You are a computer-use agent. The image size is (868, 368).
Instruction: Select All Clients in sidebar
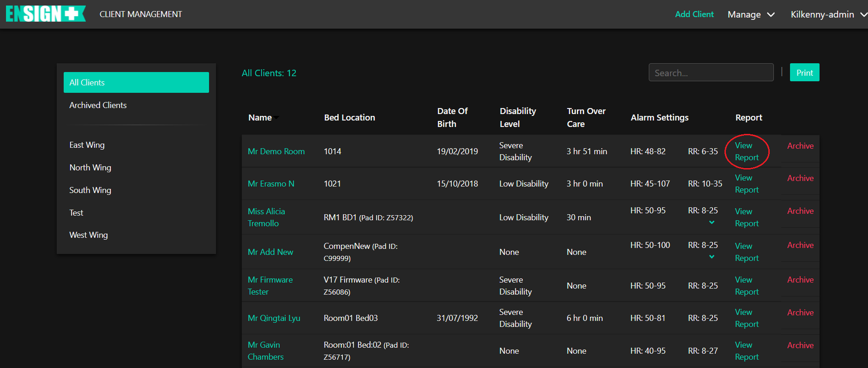[x=136, y=83]
